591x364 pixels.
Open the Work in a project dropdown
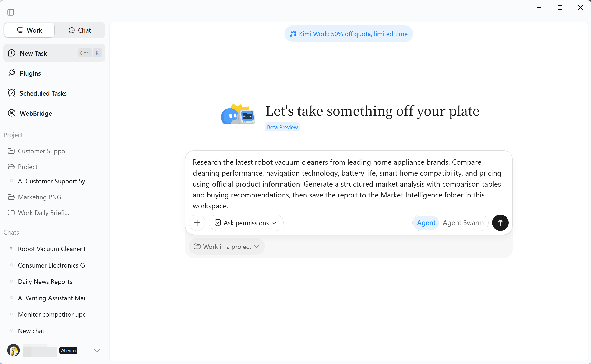[226, 247]
